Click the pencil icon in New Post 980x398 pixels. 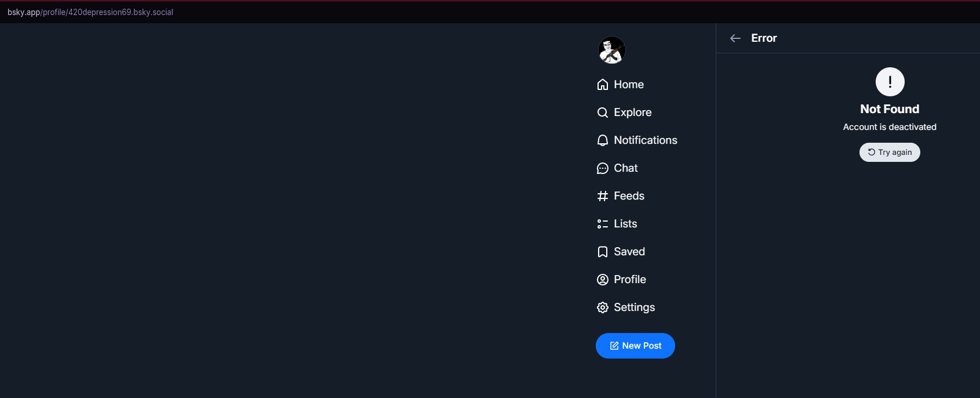point(614,346)
